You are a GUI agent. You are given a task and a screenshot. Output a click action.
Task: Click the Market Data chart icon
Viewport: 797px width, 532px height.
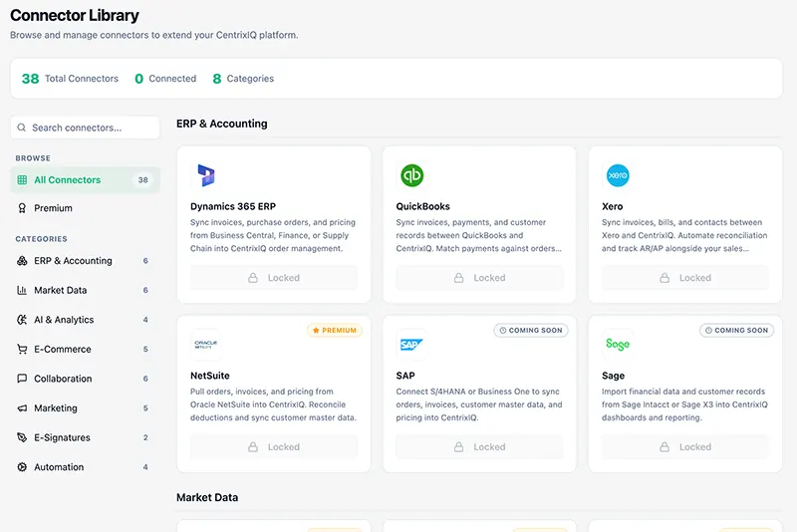(22, 290)
